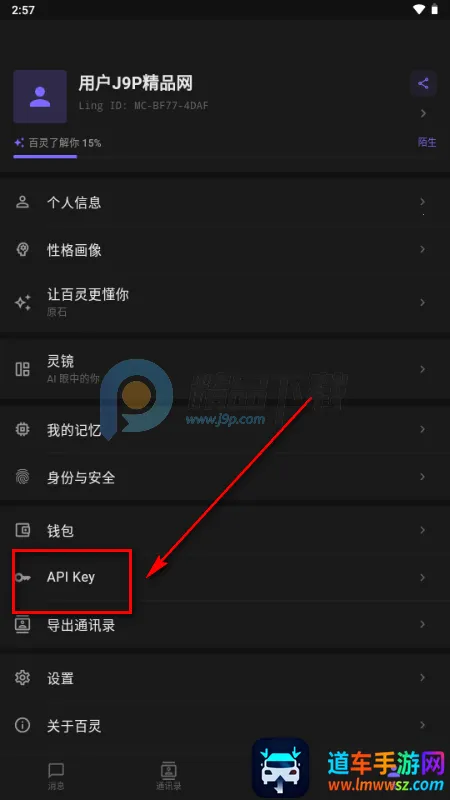The image size is (450, 800).
Task: Expand the profile chevron below share
Action: click(423, 113)
